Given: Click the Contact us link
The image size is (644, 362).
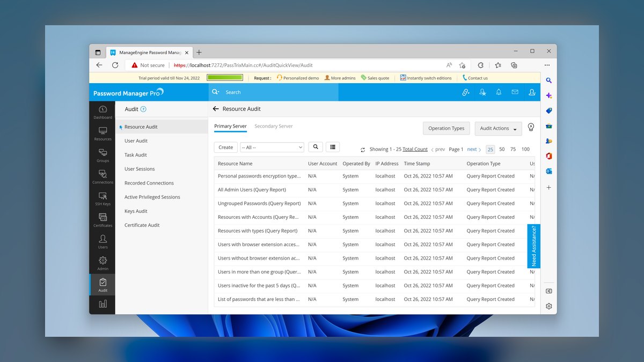Looking at the screenshot, I should pos(475,78).
